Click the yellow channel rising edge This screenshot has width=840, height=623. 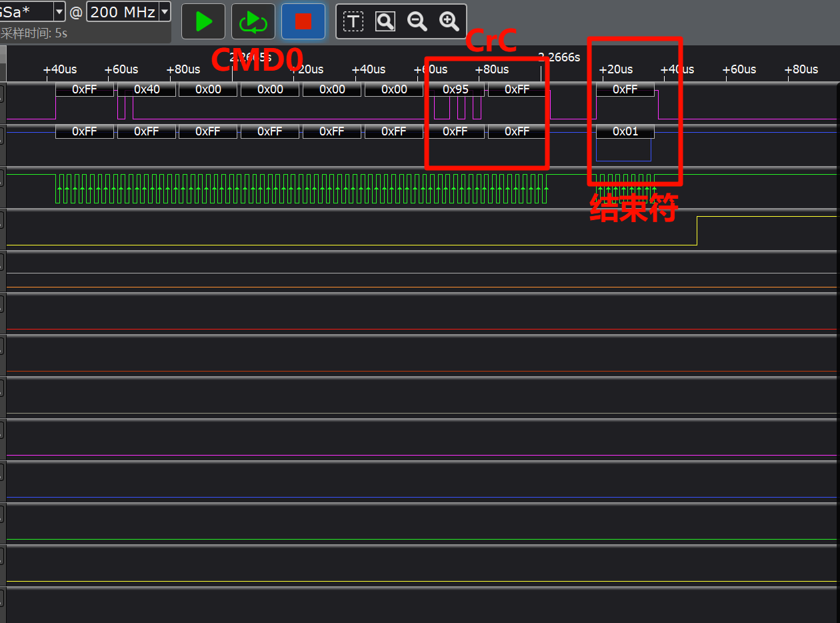click(697, 230)
